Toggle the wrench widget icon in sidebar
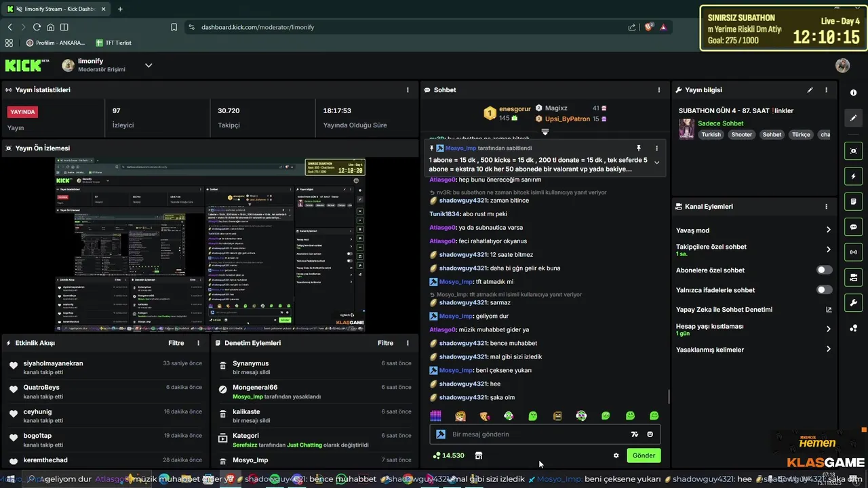Image resolution: width=868 pixels, height=488 pixels. pyautogui.click(x=853, y=302)
